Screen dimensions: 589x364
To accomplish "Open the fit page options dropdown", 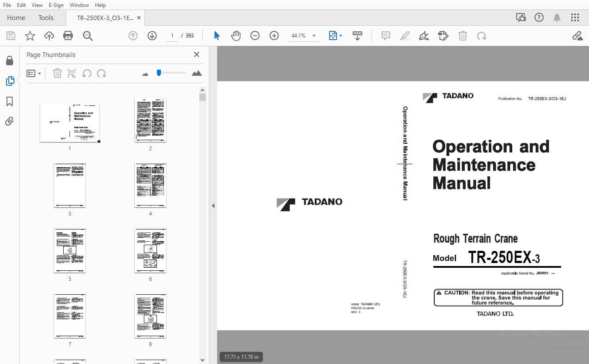I will [x=335, y=36].
